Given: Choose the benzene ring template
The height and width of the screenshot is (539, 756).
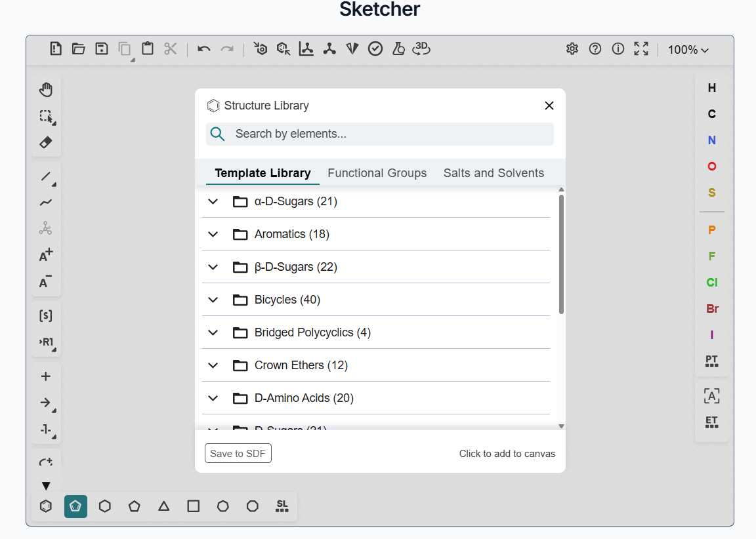Looking at the screenshot, I should (x=45, y=506).
